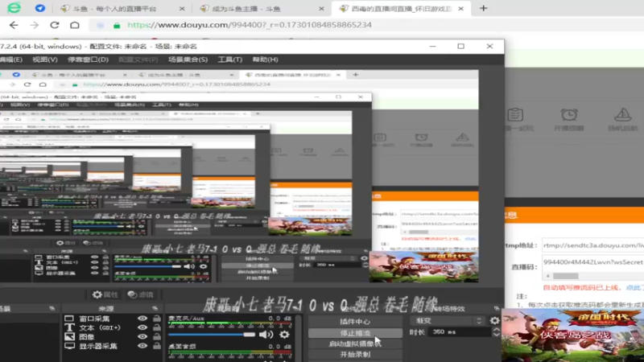The width and height of the screenshot is (644, 362).
Task: Click the left arrow of 直播码 scrollbar
Action: coord(548,276)
